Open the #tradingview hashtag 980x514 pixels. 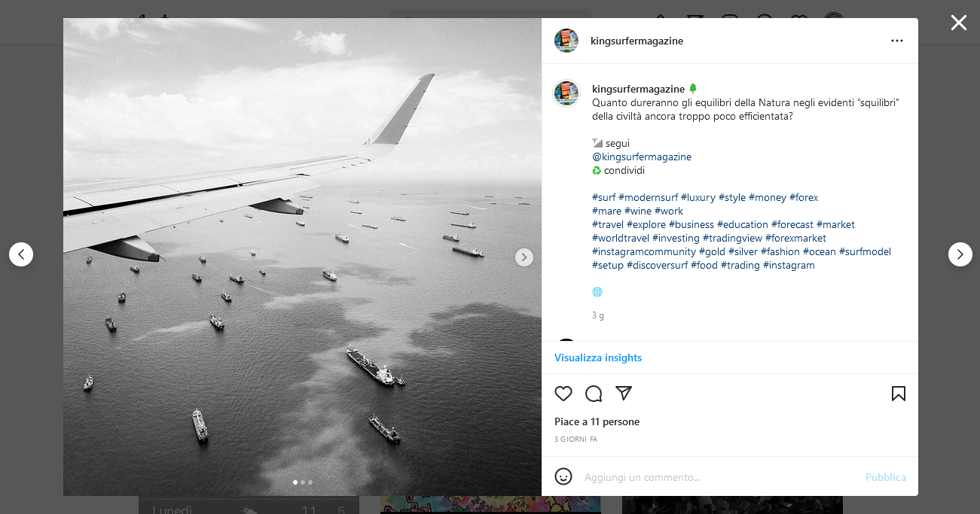(732, 238)
